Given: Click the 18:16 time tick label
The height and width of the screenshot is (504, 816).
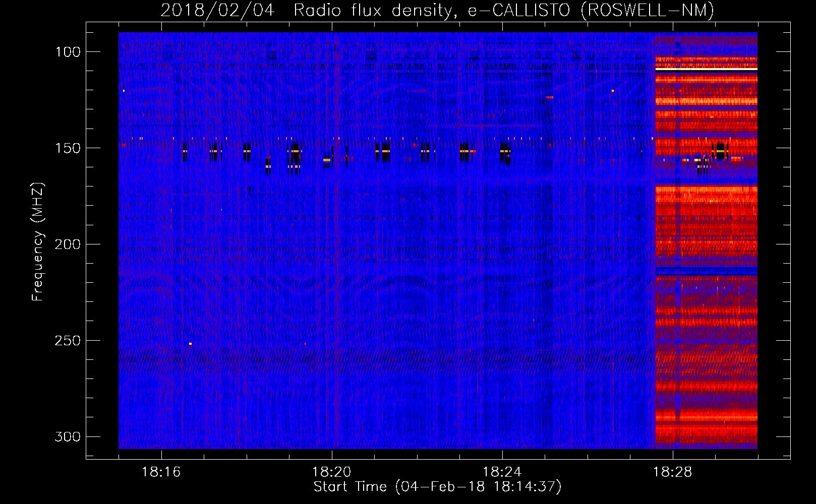Looking at the screenshot, I should pyautogui.click(x=161, y=472).
